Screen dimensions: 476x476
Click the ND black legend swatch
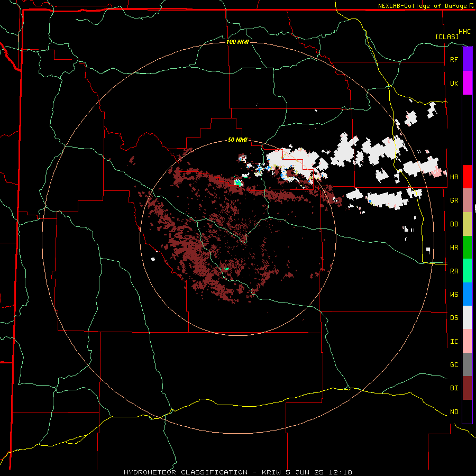(x=467, y=411)
